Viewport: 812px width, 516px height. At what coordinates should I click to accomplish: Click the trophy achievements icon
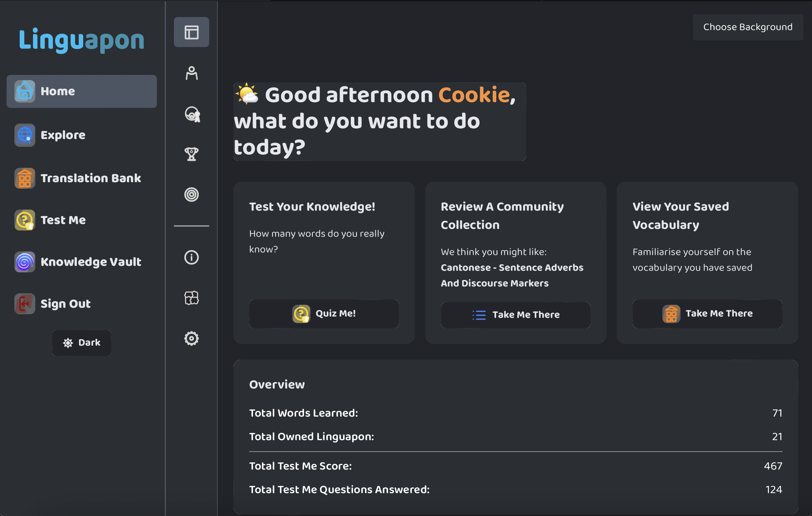(191, 154)
